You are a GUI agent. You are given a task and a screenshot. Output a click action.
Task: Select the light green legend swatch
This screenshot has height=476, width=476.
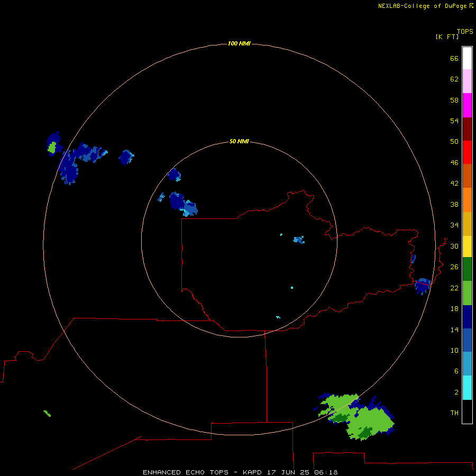point(467,293)
